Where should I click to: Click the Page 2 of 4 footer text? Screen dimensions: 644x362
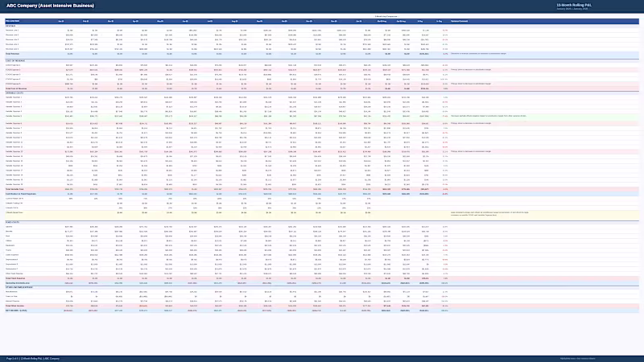[x=33, y=358]
